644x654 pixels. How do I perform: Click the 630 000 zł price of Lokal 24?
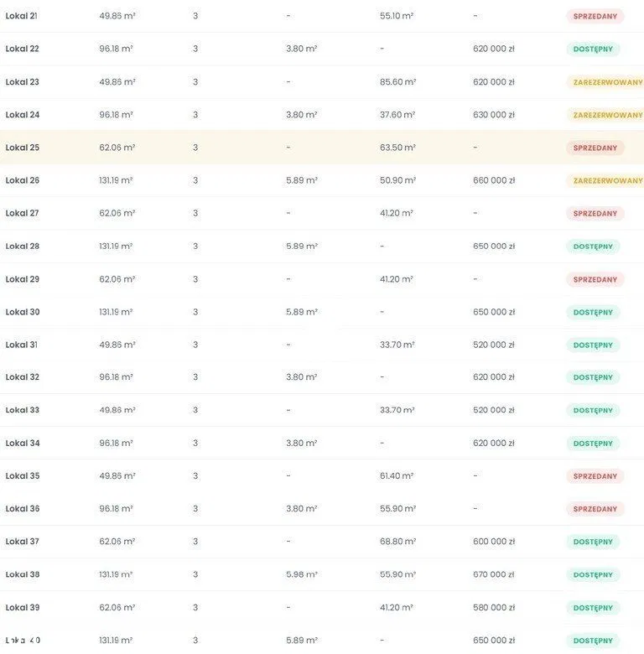[494, 115]
